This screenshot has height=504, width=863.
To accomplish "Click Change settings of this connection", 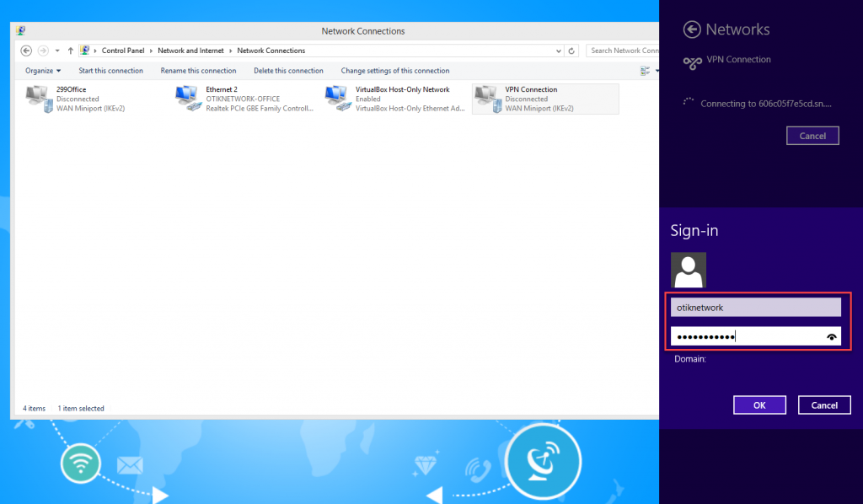I will click(x=395, y=71).
